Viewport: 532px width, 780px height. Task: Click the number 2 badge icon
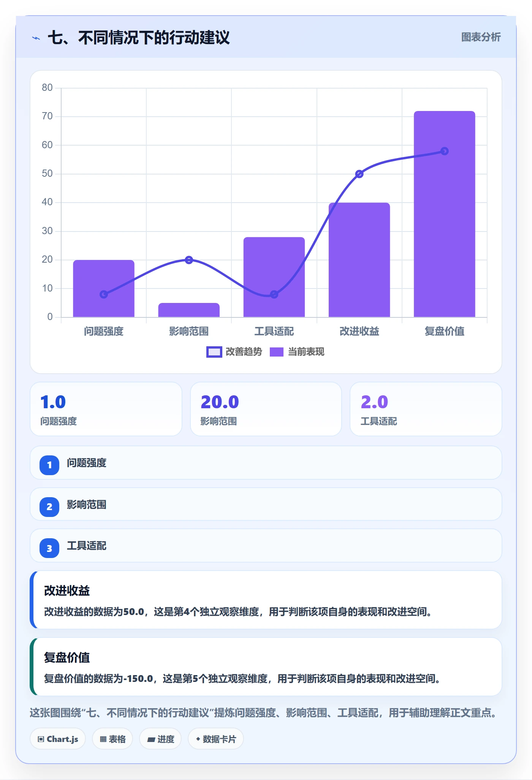pyautogui.click(x=49, y=507)
